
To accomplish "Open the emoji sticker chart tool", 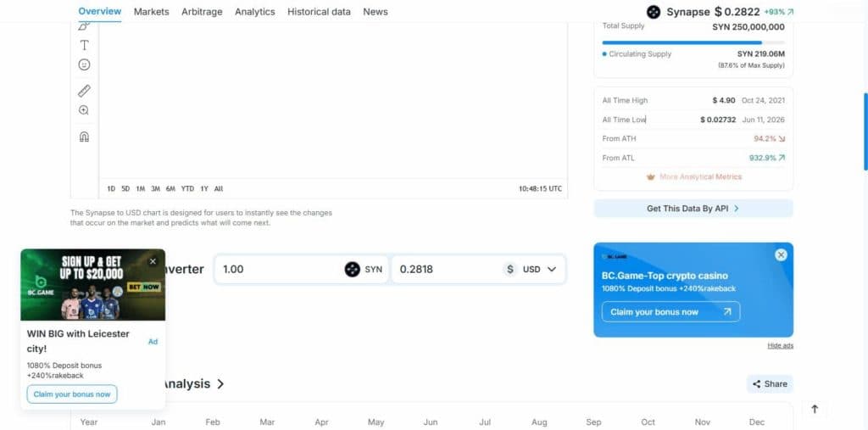I will pyautogui.click(x=84, y=64).
